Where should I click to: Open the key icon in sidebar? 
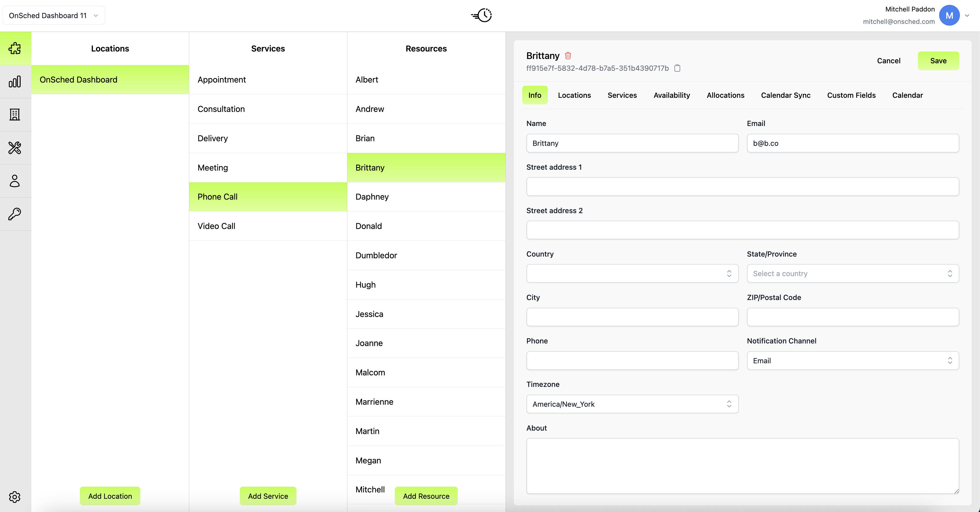click(x=15, y=214)
